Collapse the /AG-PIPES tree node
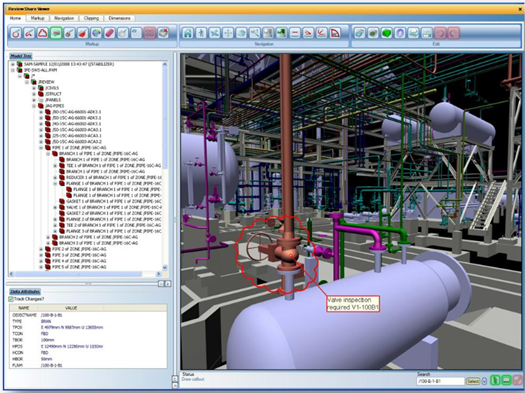The width and height of the screenshot is (525, 393). pyautogui.click(x=34, y=106)
